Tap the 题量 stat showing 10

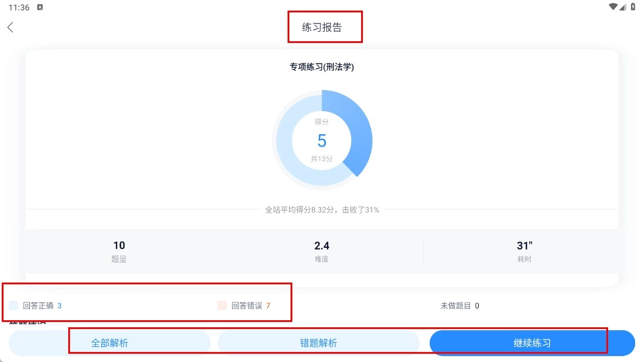tap(119, 251)
